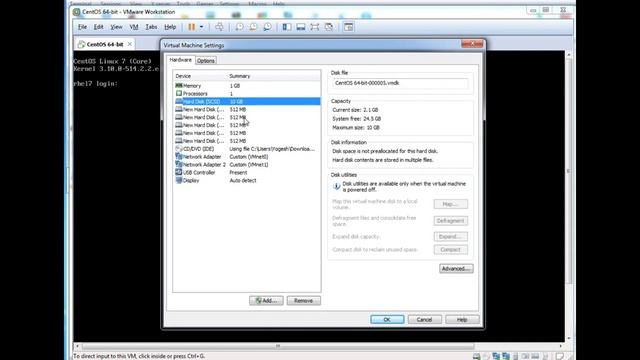
Task: Select the Processors device icon
Action: coord(179,93)
